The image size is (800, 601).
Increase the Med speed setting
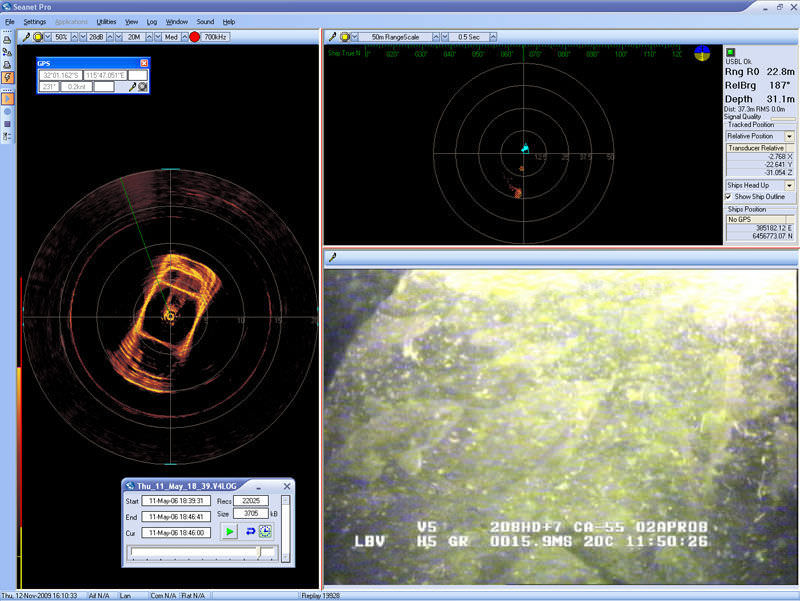(x=185, y=37)
